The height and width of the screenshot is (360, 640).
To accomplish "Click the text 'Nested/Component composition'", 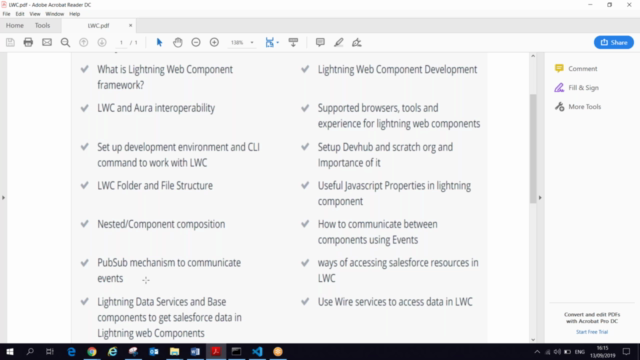I will (x=161, y=224).
